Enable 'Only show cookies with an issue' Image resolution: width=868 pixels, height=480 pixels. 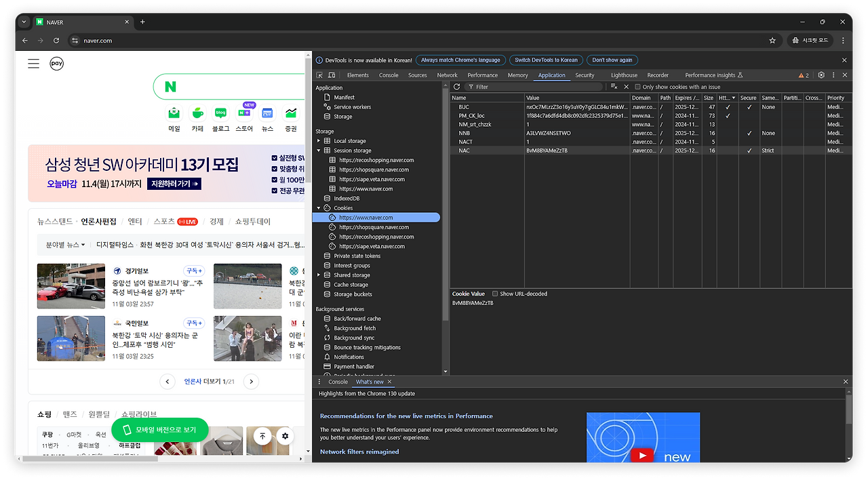[x=636, y=87]
